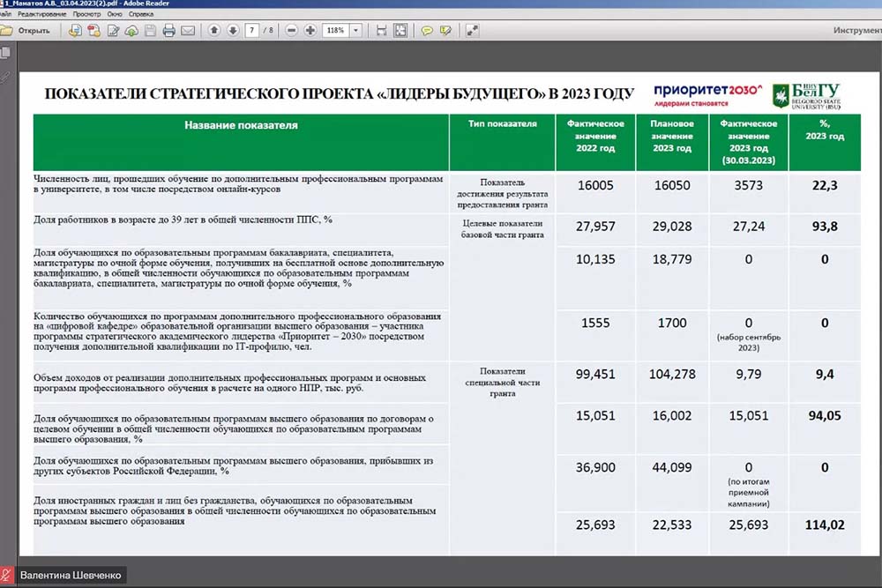Click the save to cloud icon
Image resolution: width=882 pixels, height=588 pixels.
click(131, 30)
